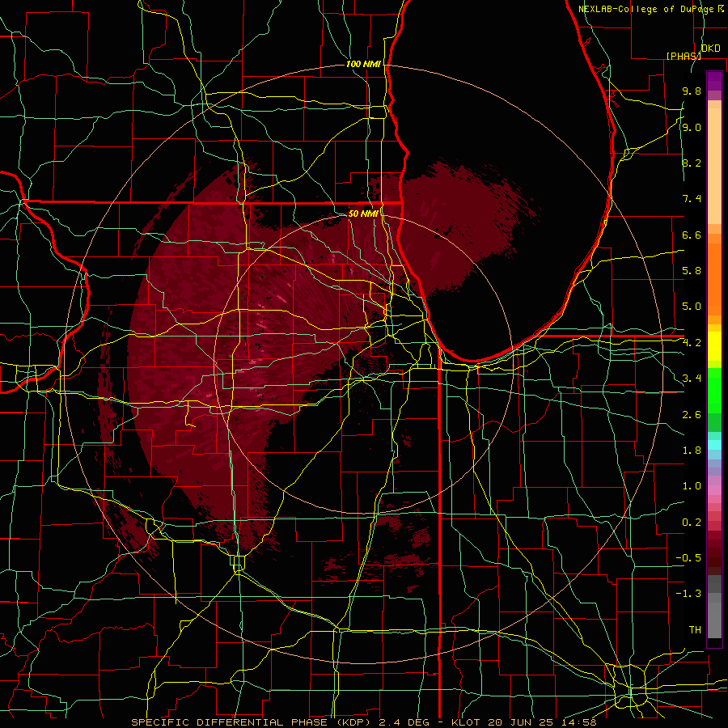Click the cyan band of the color scale
Viewport: 728px width, 728px height.
pos(714,445)
